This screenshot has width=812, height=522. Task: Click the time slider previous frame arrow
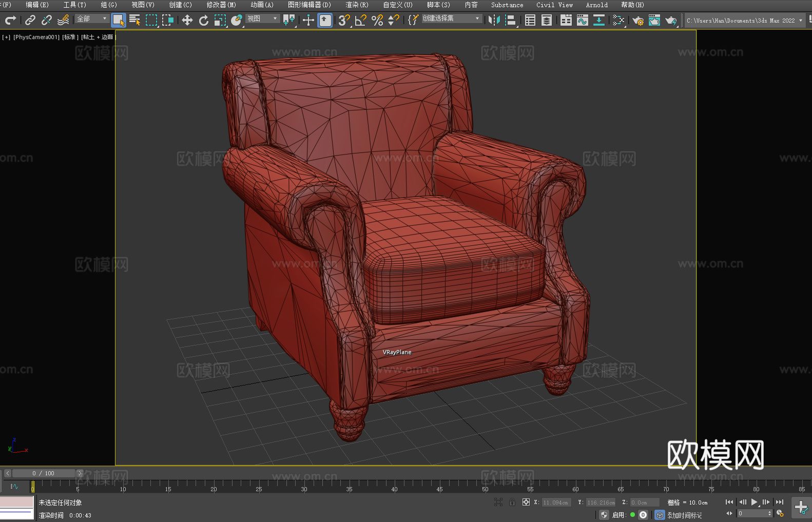[x=8, y=473]
